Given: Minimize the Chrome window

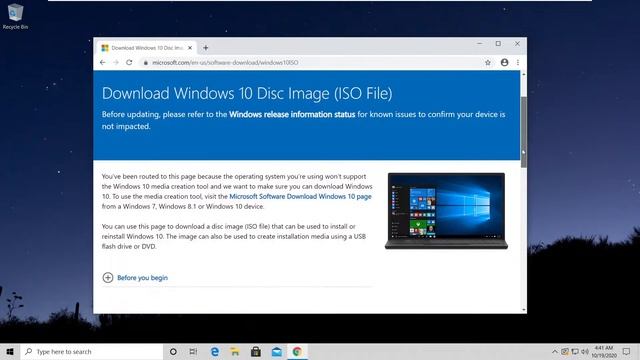Looking at the screenshot, I should pos(480,43).
